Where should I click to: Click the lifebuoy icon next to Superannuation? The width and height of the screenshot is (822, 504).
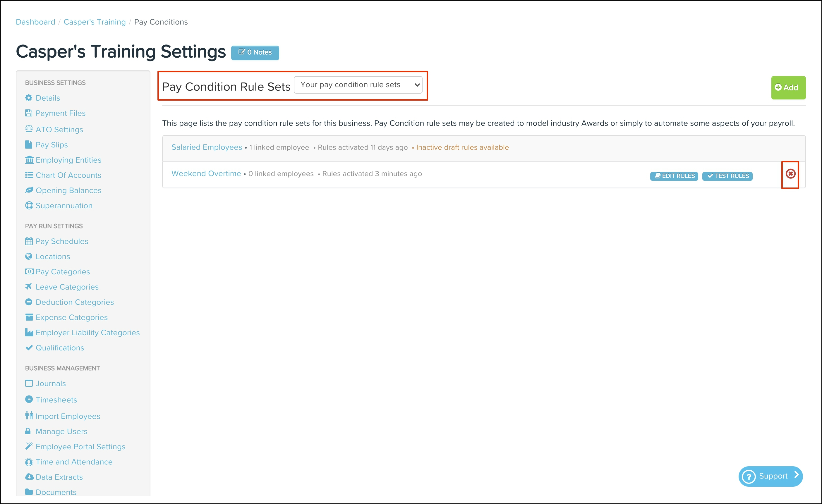pos(29,205)
